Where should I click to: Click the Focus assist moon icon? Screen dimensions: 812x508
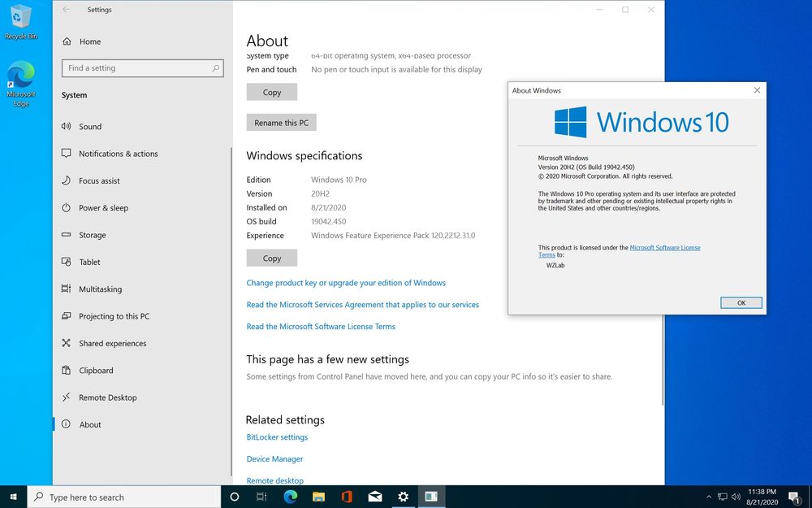(67, 180)
